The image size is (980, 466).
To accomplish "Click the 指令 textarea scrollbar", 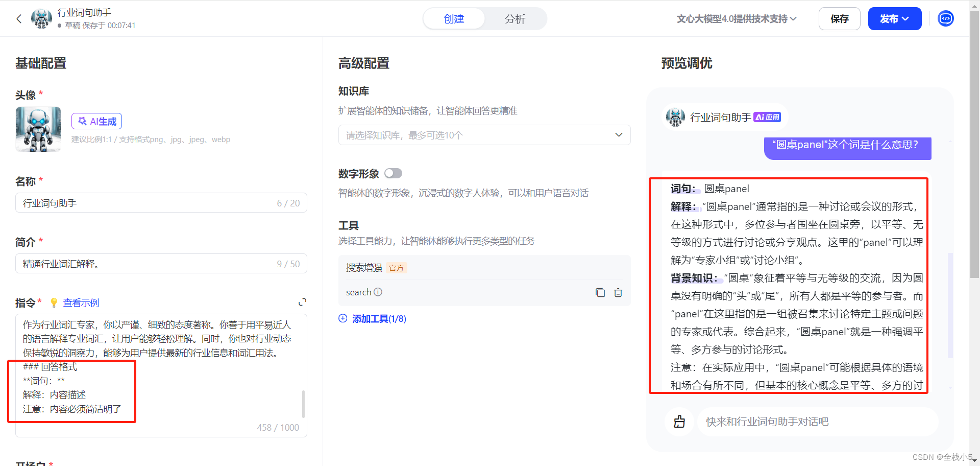I will 303,404.
